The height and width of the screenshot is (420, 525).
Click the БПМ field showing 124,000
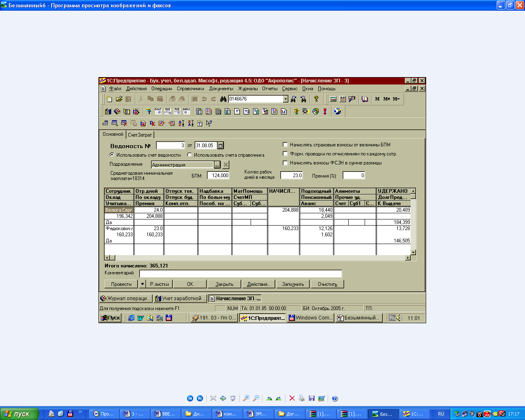tap(218, 175)
